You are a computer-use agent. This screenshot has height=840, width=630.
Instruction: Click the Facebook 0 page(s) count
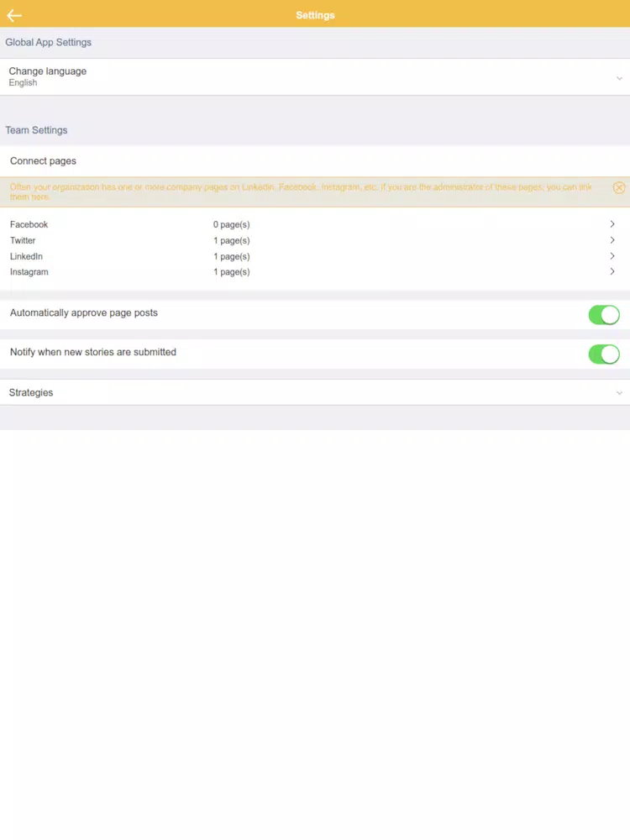[x=232, y=224]
